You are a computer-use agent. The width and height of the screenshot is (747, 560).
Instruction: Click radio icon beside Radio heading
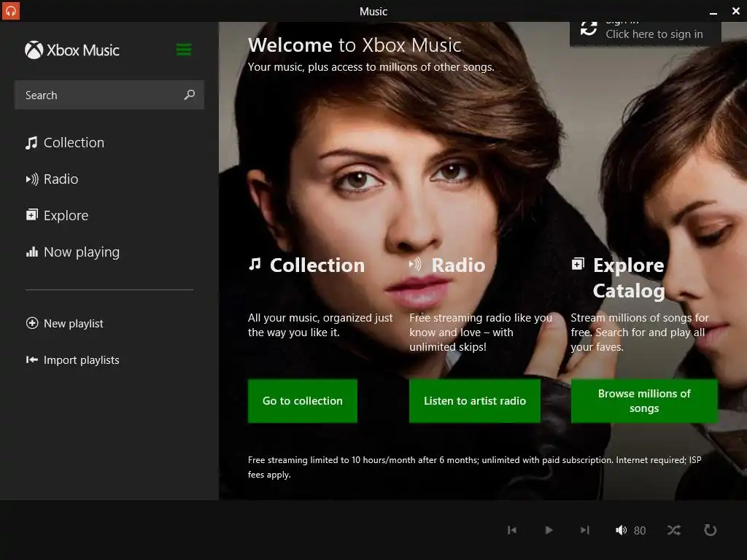point(415,264)
